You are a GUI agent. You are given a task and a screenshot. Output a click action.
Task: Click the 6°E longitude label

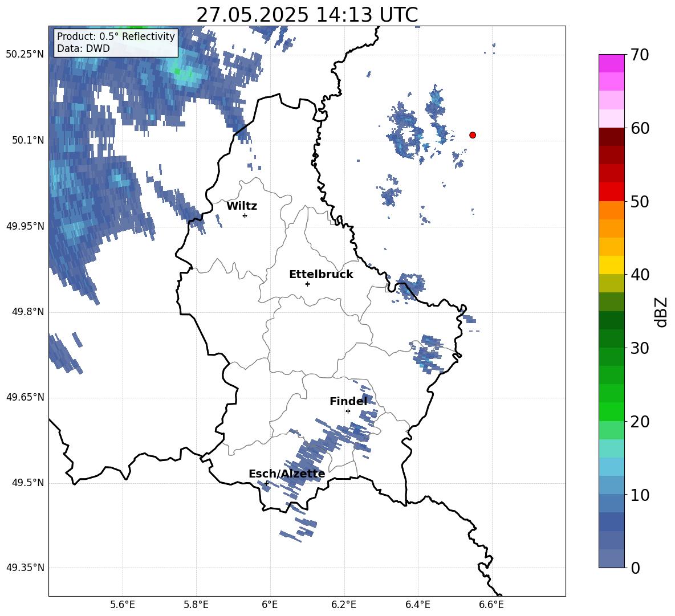coord(270,605)
